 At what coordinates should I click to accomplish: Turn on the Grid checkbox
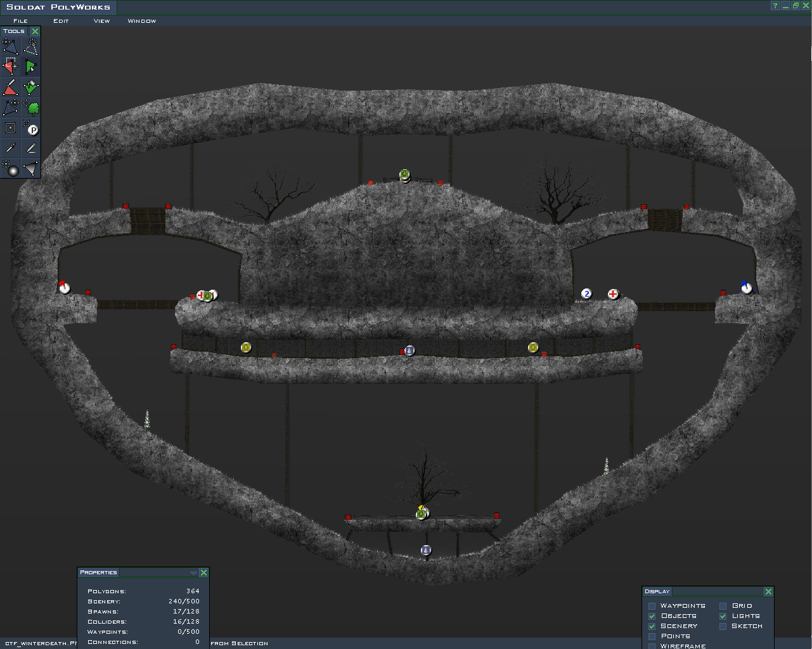723,606
